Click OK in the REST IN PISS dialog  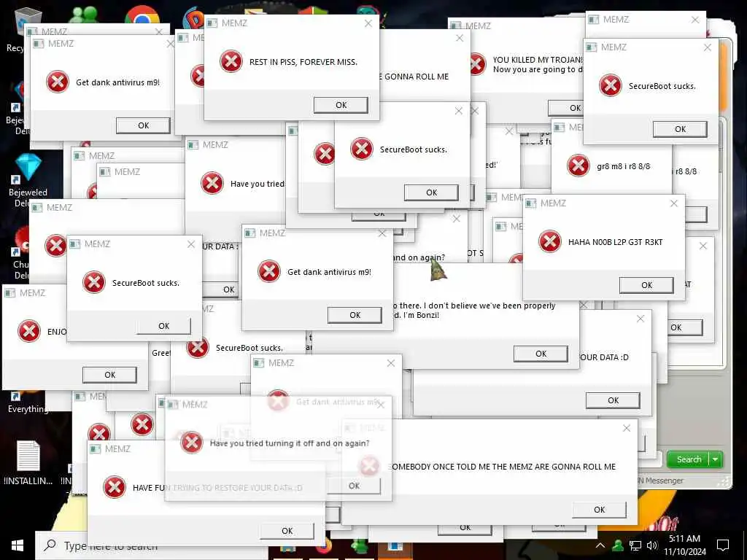[341, 105]
